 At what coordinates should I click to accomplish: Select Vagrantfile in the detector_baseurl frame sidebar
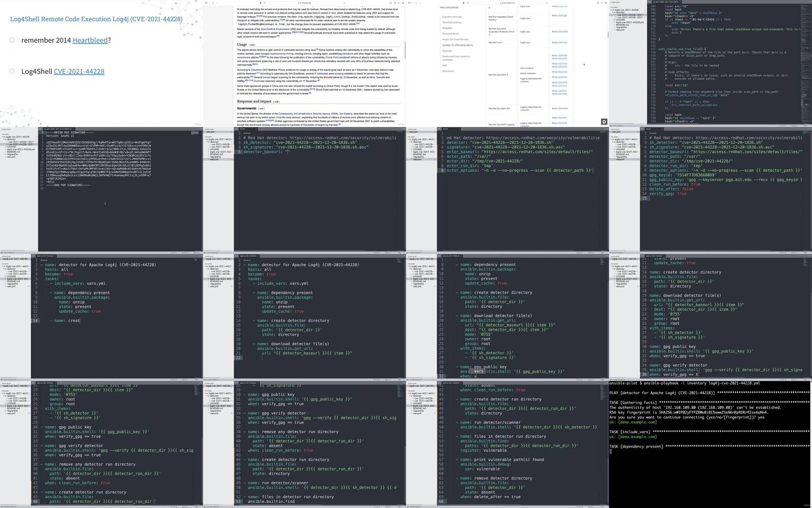point(216,156)
